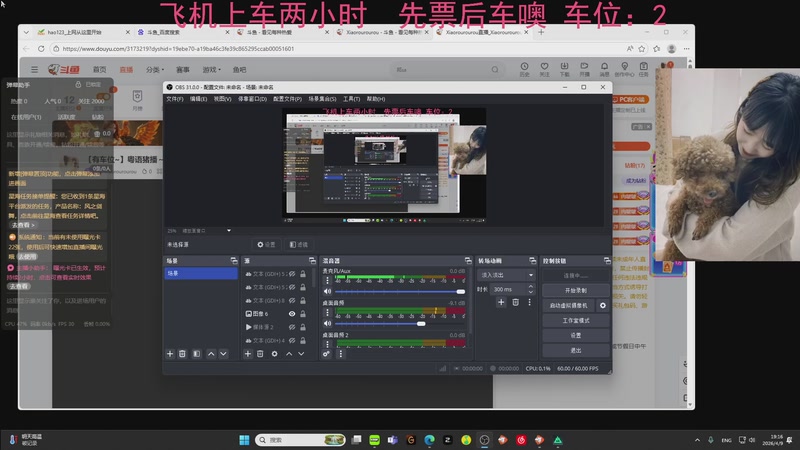Viewport: 800px width, 450px height.
Task: Open transition properties three-dot menu
Action: [x=530, y=302]
